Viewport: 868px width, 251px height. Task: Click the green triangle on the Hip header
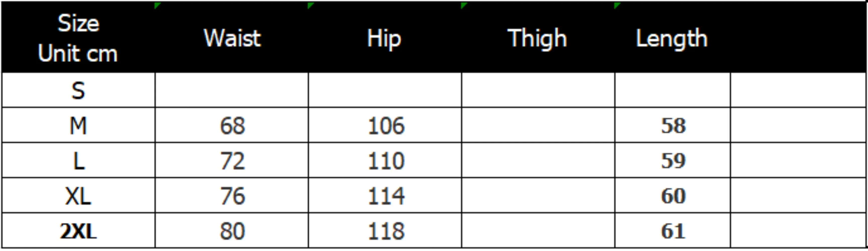tap(310, 5)
